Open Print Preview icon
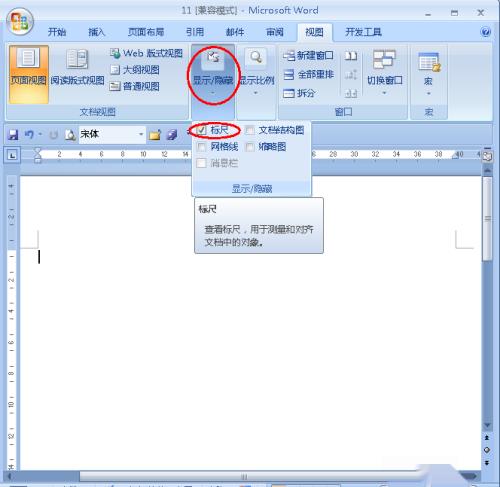The width and height of the screenshot is (500, 487). 70,135
